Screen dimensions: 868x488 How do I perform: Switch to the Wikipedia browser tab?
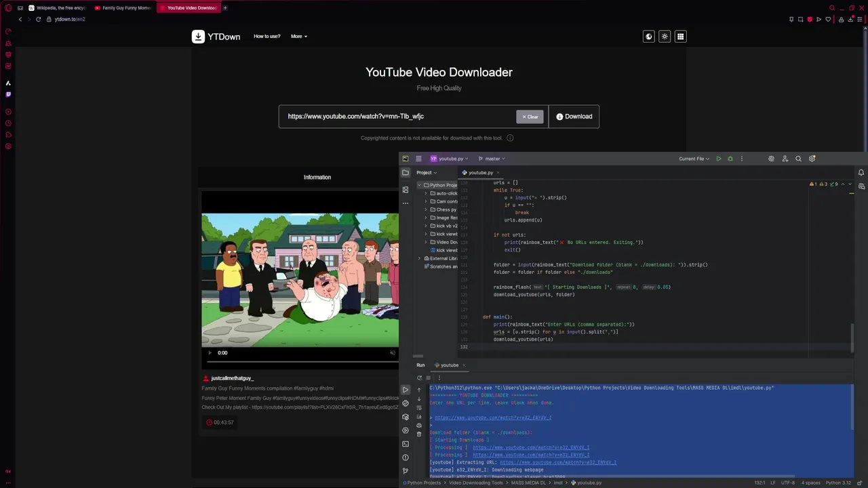pos(57,8)
